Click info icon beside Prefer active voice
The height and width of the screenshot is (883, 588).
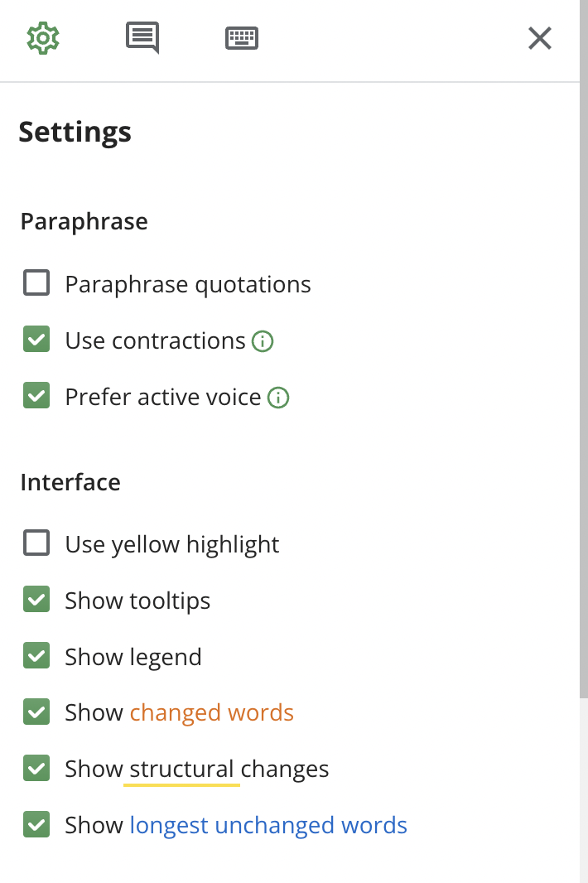[x=278, y=398]
